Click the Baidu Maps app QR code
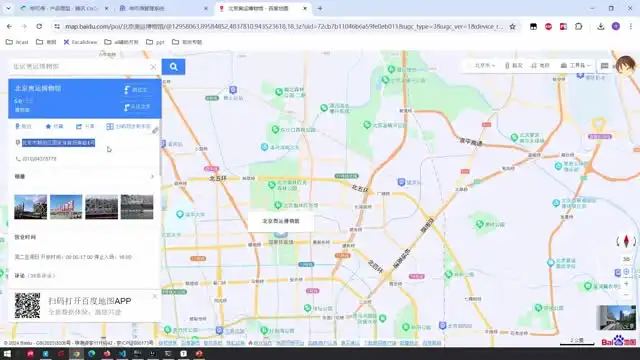The height and width of the screenshot is (360, 640). [x=28, y=305]
